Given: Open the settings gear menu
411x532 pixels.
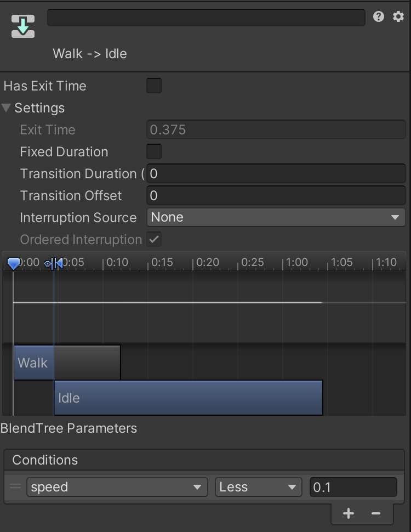Looking at the screenshot, I should click(x=398, y=16).
